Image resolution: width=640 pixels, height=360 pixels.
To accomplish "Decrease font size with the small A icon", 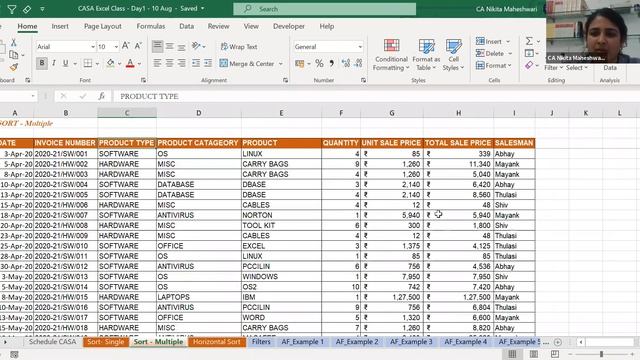I will 138,46.
